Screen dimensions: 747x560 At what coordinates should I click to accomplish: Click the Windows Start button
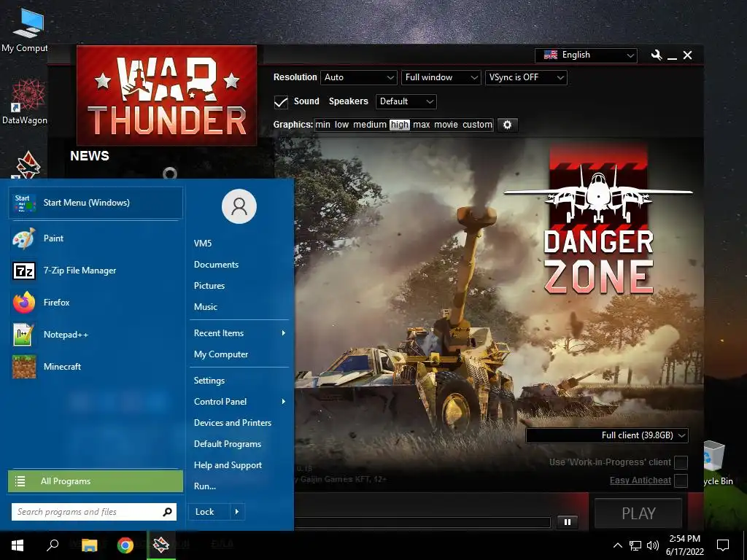pyautogui.click(x=18, y=545)
